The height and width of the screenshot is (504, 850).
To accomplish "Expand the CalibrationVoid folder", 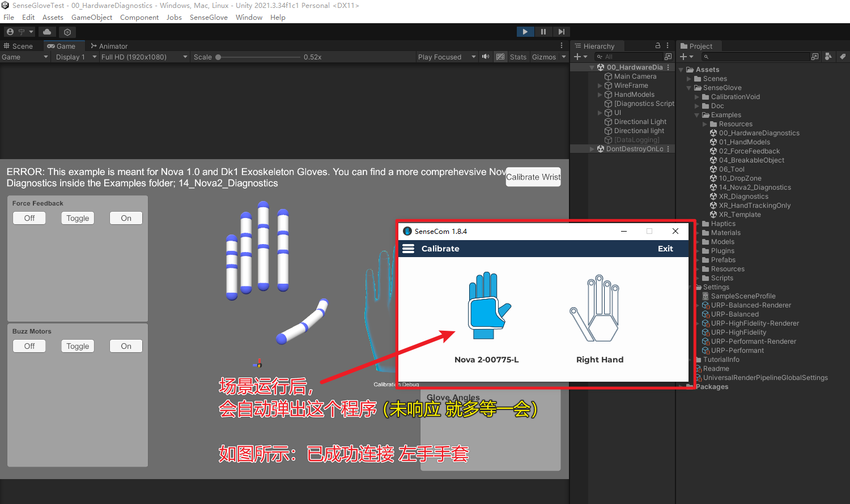I will click(697, 97).
